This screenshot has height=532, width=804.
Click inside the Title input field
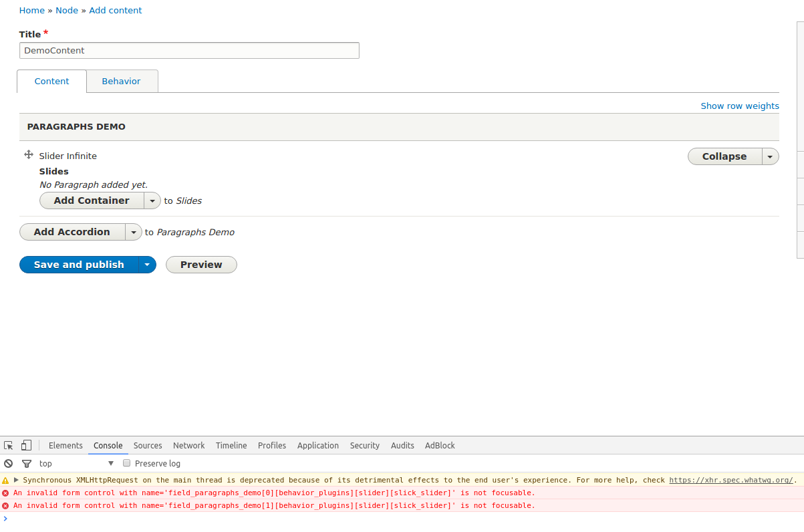tap(189, 50)
